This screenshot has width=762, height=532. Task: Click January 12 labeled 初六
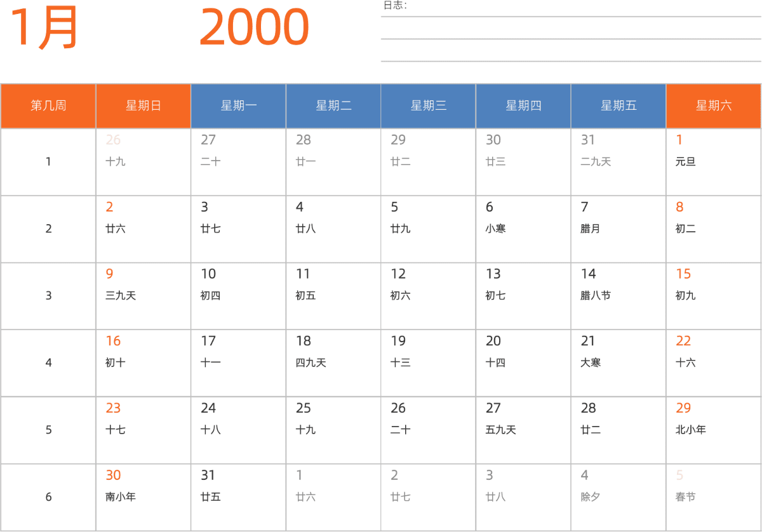pyautogui.click(x=429, y=296)
